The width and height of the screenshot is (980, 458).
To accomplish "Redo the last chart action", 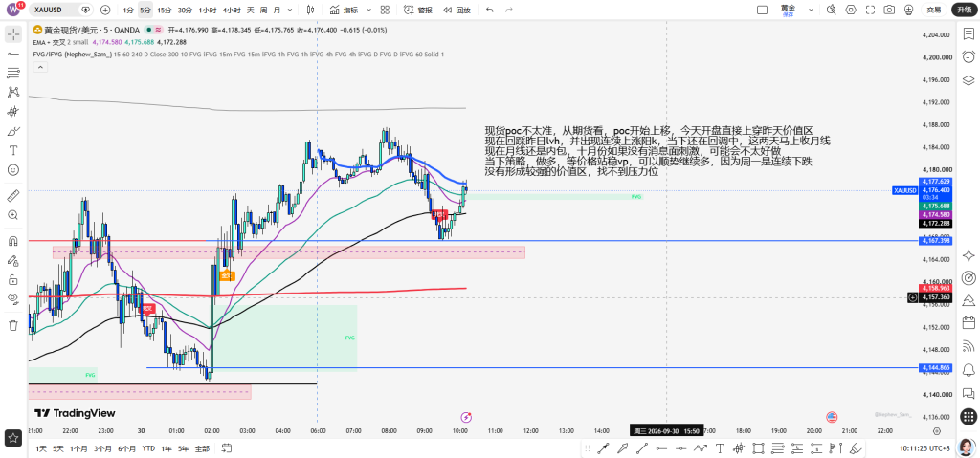I will coord(509,10).
